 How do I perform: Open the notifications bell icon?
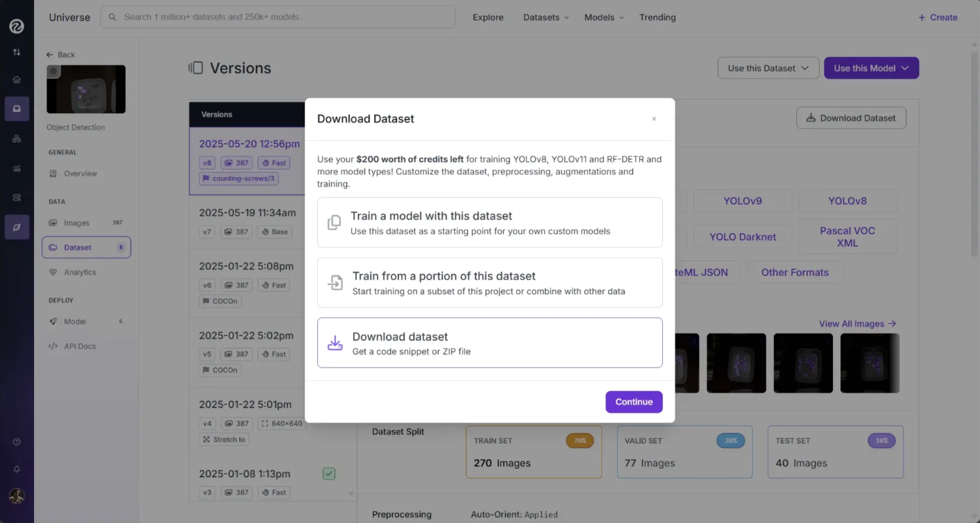pos(17,469)
